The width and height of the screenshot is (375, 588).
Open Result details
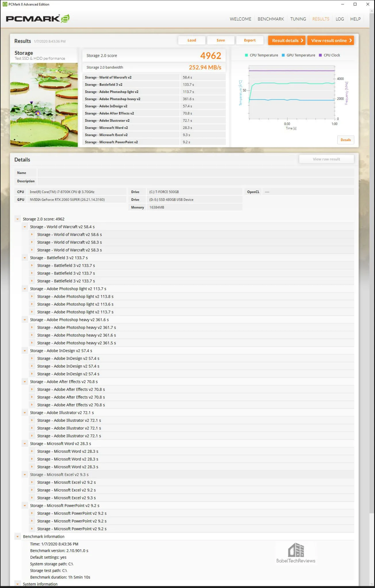pyautogui.click(x=287, y=40)
